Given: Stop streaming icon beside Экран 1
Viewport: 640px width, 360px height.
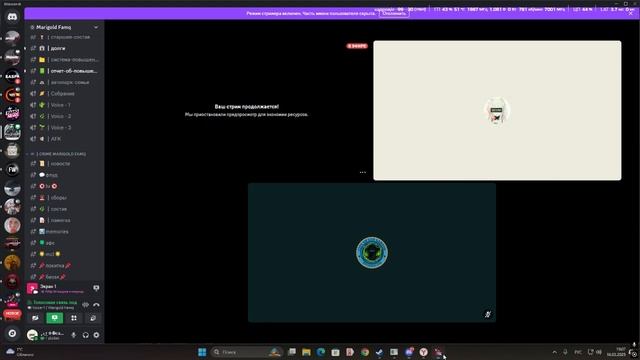Looking at the screenshot, I should coord(96,288).
